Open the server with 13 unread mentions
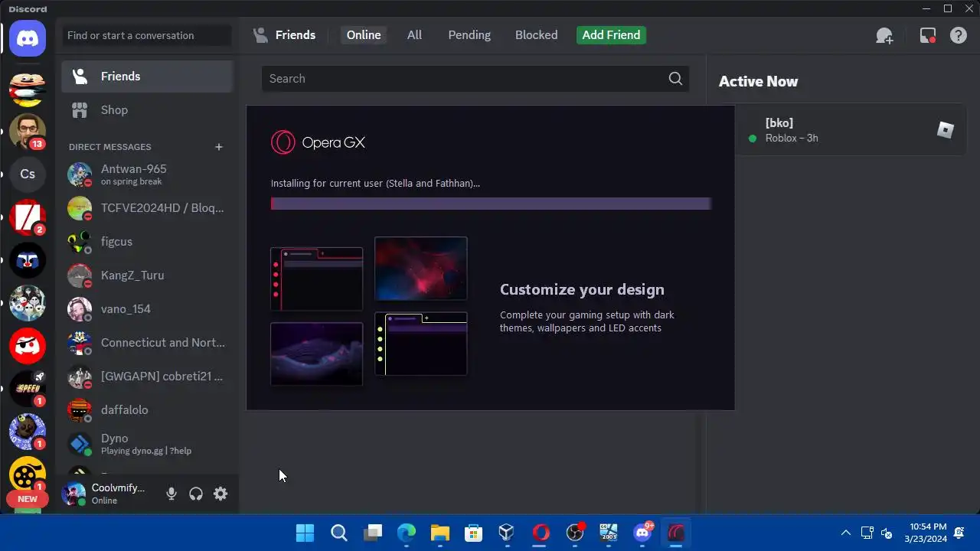This screenshot has width=980, height=551. coord(28,132)
